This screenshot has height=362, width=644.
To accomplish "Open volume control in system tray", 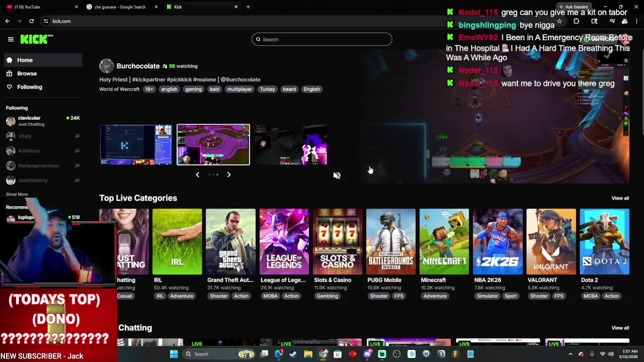I will tap(611, 354).
